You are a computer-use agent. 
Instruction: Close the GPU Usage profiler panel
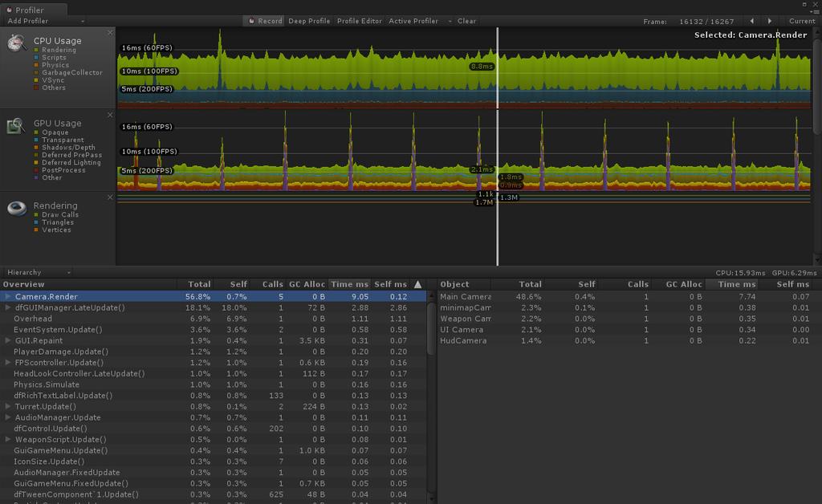(110, 115)
